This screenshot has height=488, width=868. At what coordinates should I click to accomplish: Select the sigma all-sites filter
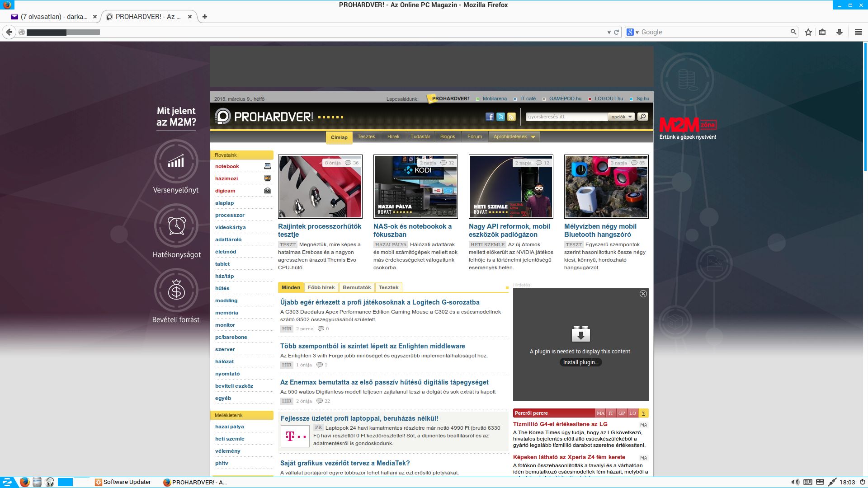(x=643, y=413)
